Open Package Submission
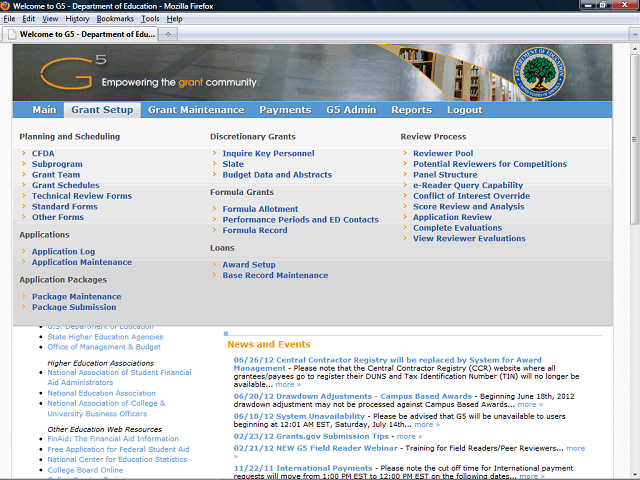Viewport: 640px width, 480px height. click(x=74, y=307)
